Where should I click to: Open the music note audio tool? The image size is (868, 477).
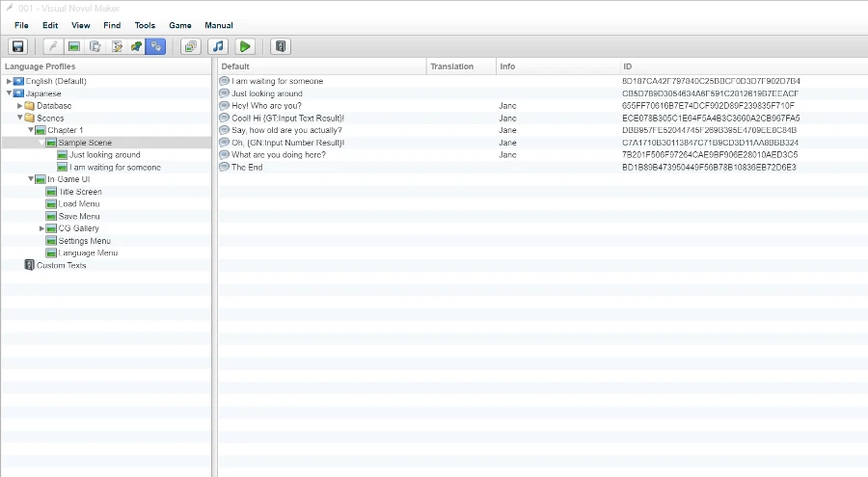pos(218,46)
